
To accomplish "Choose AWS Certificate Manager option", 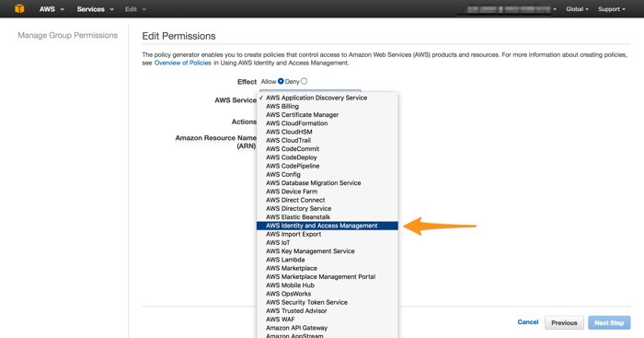I will click(328, 115).
